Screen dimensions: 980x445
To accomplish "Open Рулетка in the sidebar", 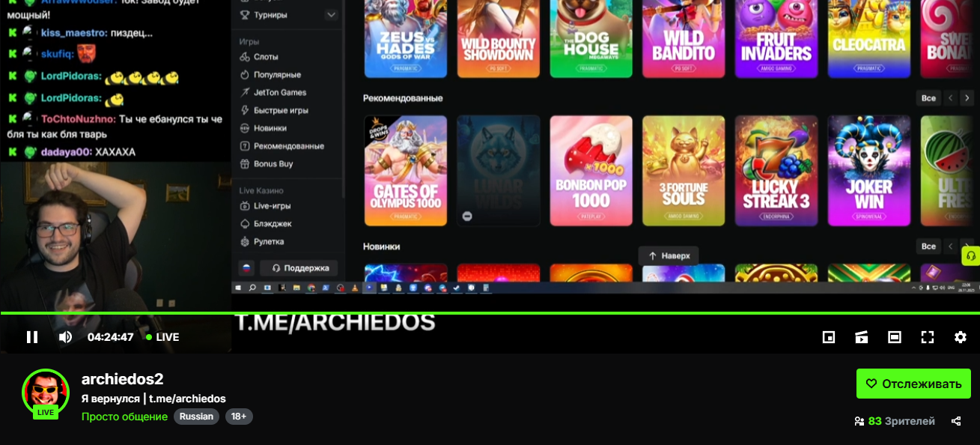I will click(x=269, y=242).
